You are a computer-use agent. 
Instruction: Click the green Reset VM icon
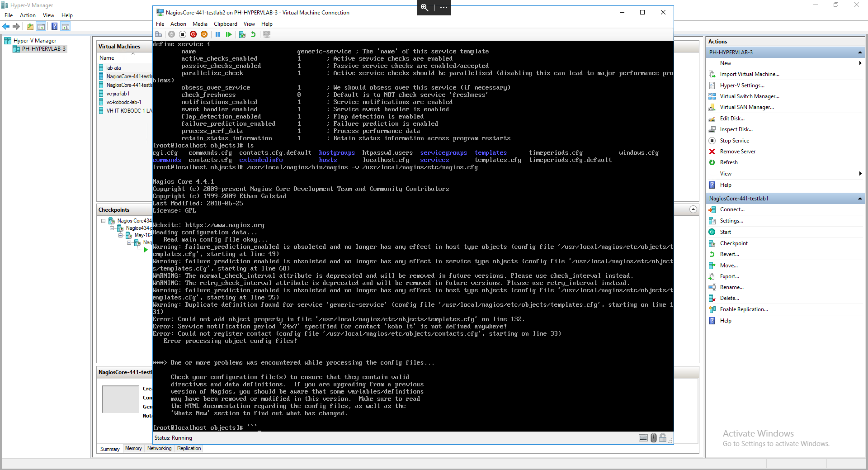click(229, 34)
